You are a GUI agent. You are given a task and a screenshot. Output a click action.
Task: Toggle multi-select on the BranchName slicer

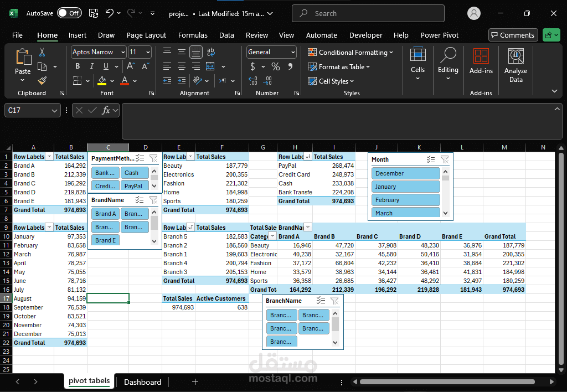321,301
